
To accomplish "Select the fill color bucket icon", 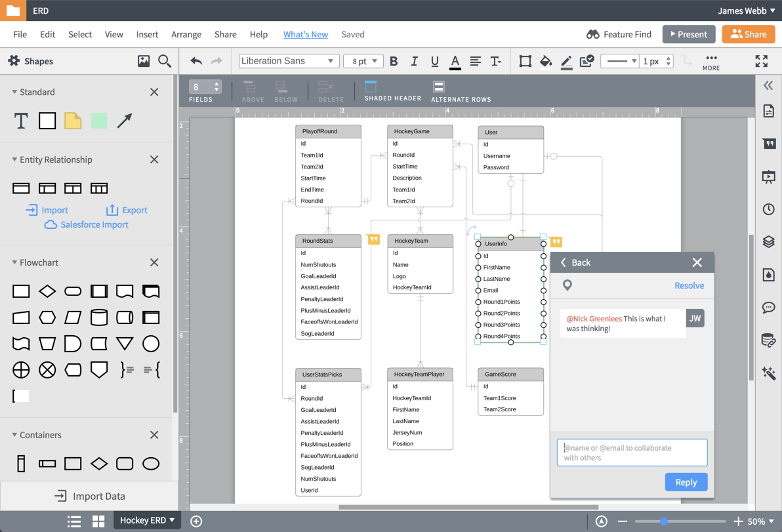I will click(545, 61).
